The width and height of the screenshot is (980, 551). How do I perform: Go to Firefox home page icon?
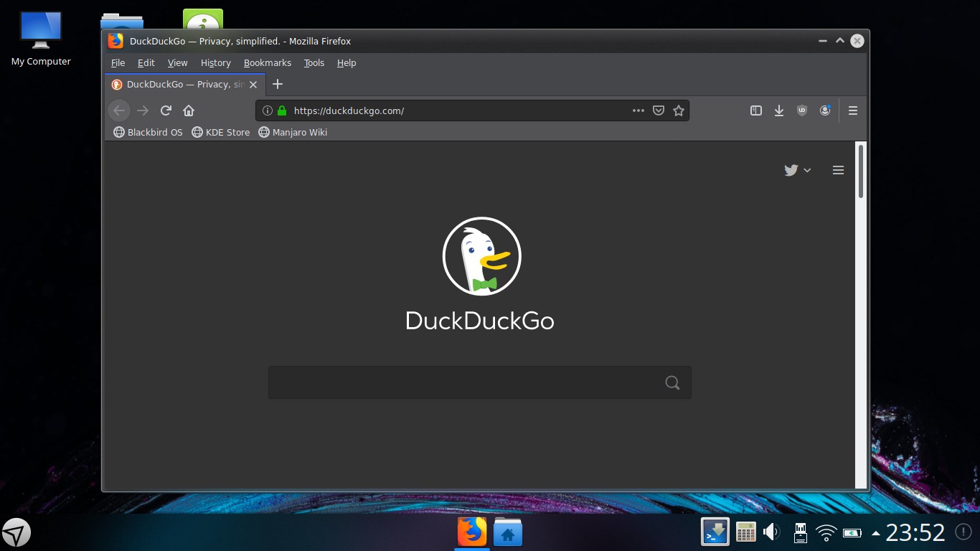(x=189, y=110)
